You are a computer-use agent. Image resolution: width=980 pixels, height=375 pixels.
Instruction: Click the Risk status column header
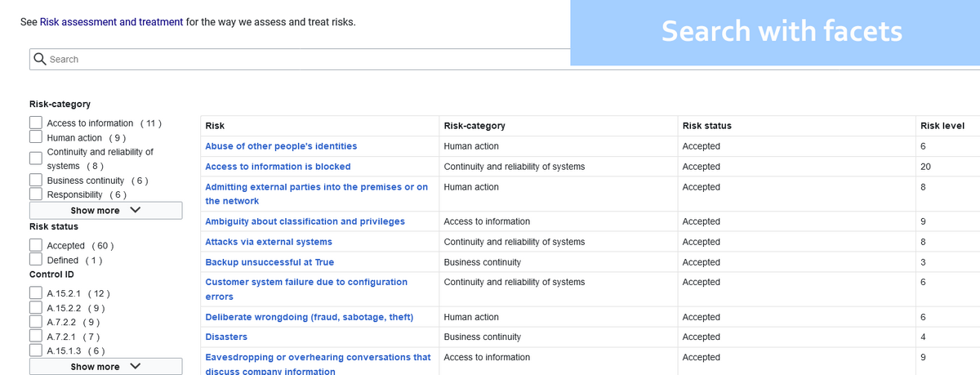tap(706, 126)
